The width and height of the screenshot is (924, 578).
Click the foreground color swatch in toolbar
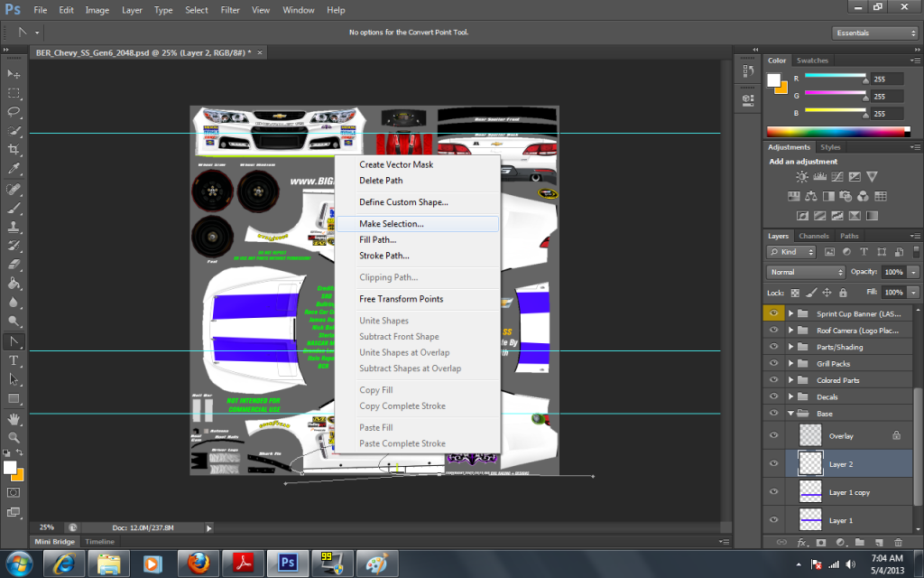[x=9, y=467]
